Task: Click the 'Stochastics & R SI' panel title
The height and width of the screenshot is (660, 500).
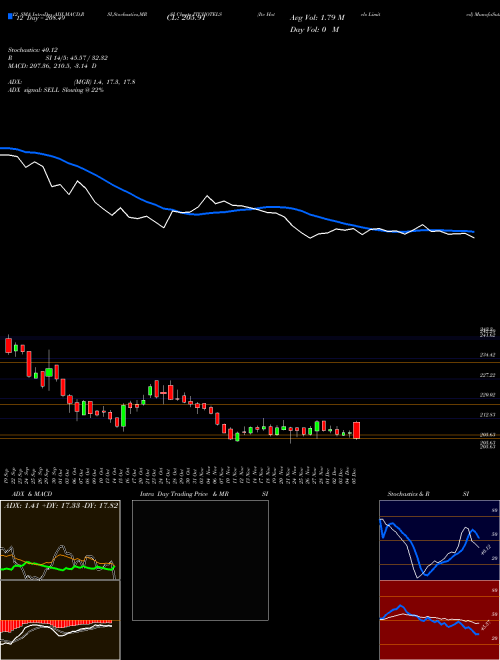Action: click(x=428, y=494)
